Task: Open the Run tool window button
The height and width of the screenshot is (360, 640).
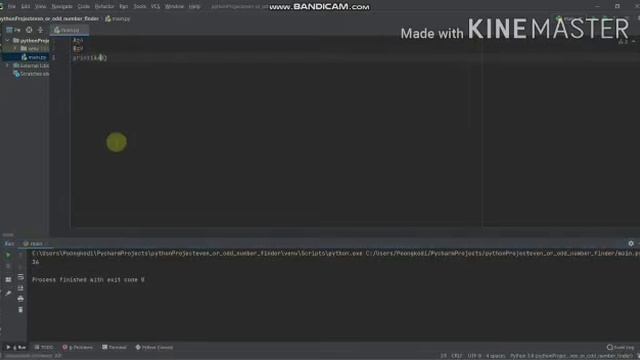Action: (x=16, y=347)
